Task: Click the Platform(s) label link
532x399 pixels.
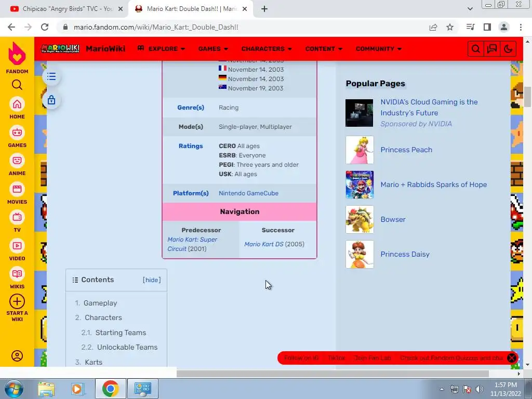Action: click(x=191, y=193)
